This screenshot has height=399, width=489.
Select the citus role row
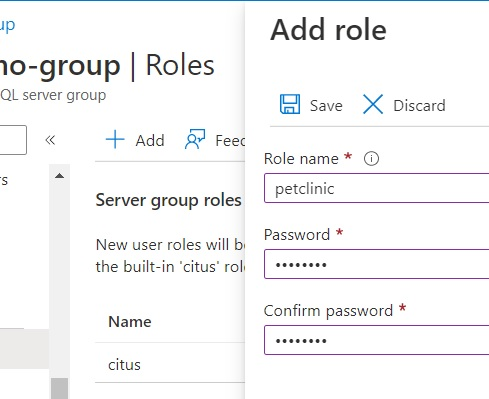[170, 364]
